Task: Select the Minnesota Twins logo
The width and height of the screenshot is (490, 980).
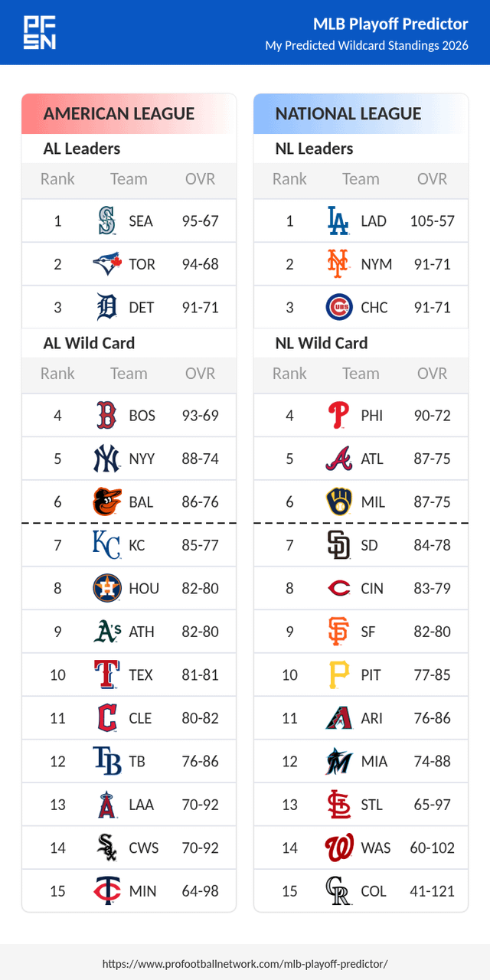Action: [x=107, y=891]
